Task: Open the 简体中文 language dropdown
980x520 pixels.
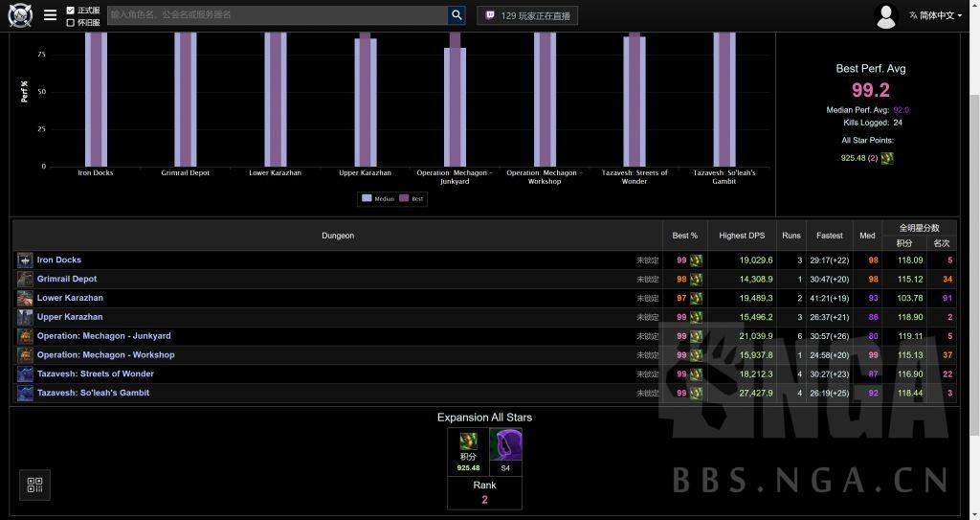Action: pyautogui.click(x=935, y=15)
